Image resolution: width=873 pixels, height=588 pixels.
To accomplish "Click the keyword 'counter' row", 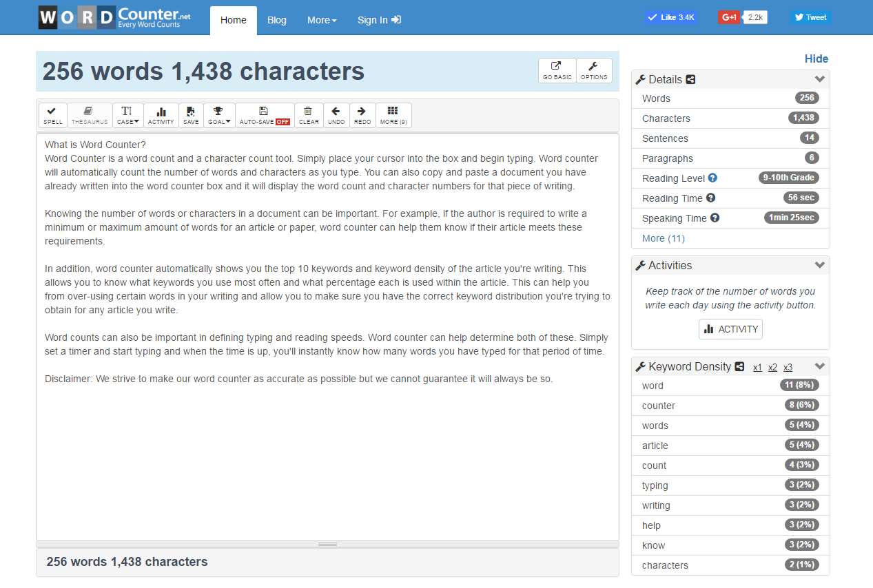I will coord(730,406).
